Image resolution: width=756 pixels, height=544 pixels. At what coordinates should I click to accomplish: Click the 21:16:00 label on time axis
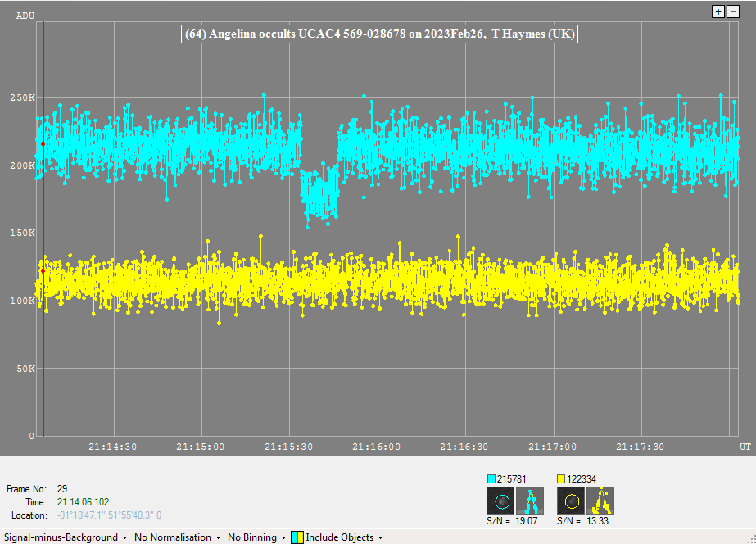[377, 447]
